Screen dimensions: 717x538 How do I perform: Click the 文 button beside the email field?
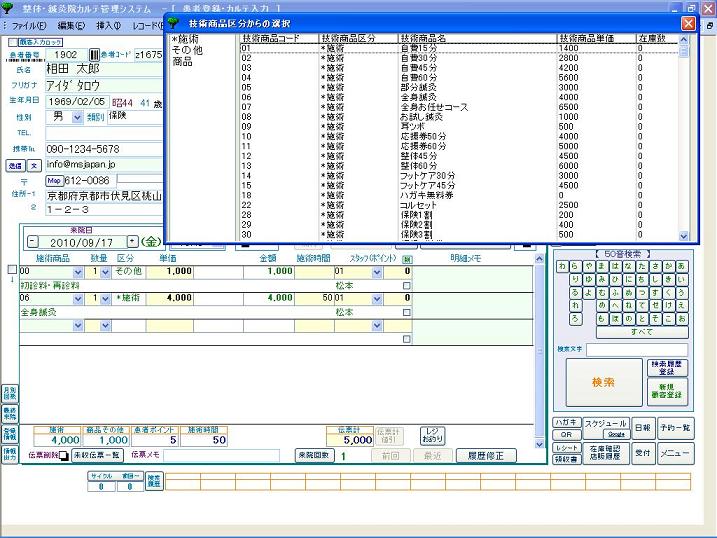coord(34,165)
